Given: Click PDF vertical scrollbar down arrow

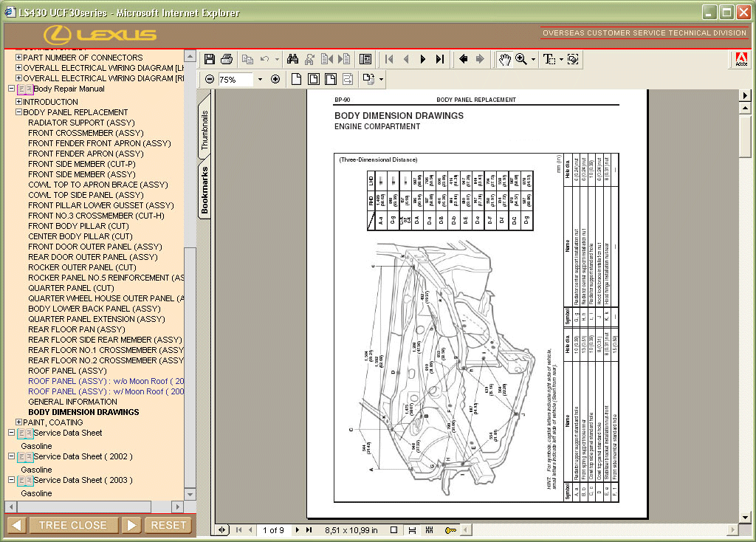Looking at the screenshot, I should pos(745,518).
